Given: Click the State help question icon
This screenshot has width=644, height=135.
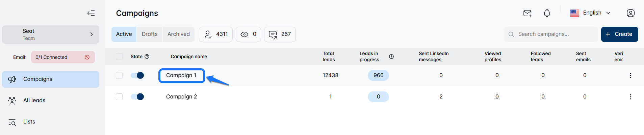Looking at the screenshot, I should [147, 57].
